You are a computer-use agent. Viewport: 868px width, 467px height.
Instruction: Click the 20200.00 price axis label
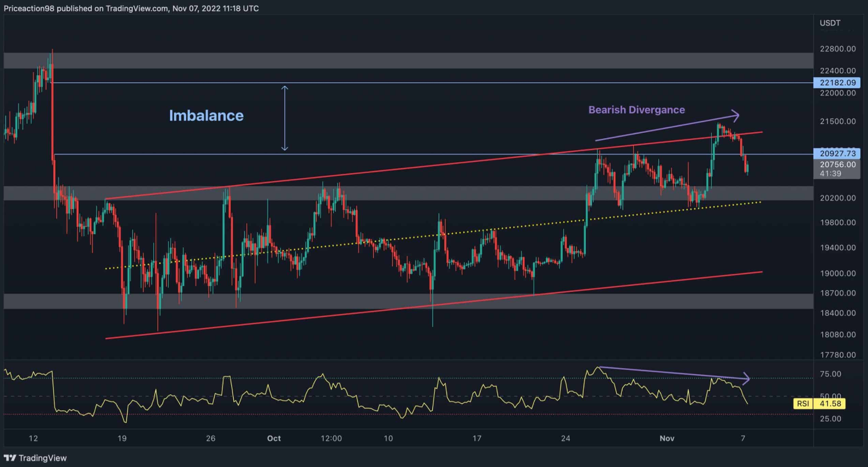pyautogui.click(x=838, y=198)
